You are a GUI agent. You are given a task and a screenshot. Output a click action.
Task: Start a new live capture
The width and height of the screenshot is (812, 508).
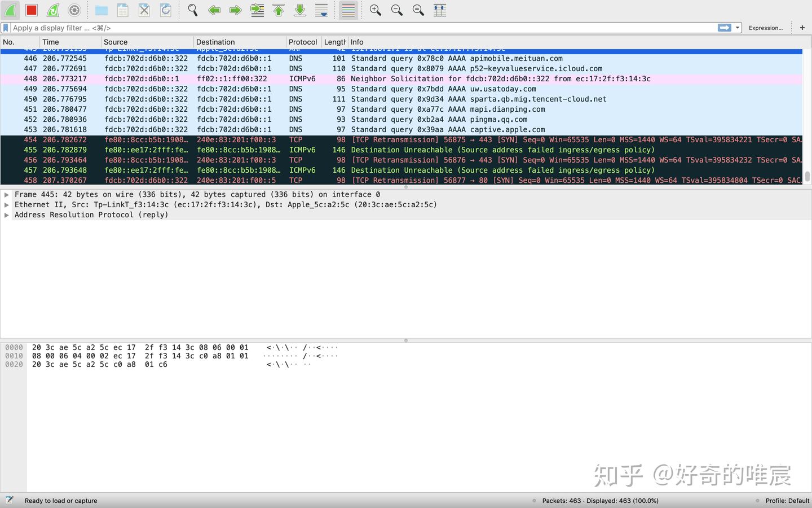[x=10, y=10]
